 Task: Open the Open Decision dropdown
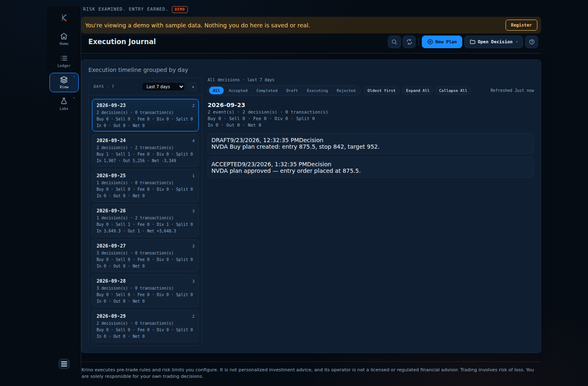point(494,42)
